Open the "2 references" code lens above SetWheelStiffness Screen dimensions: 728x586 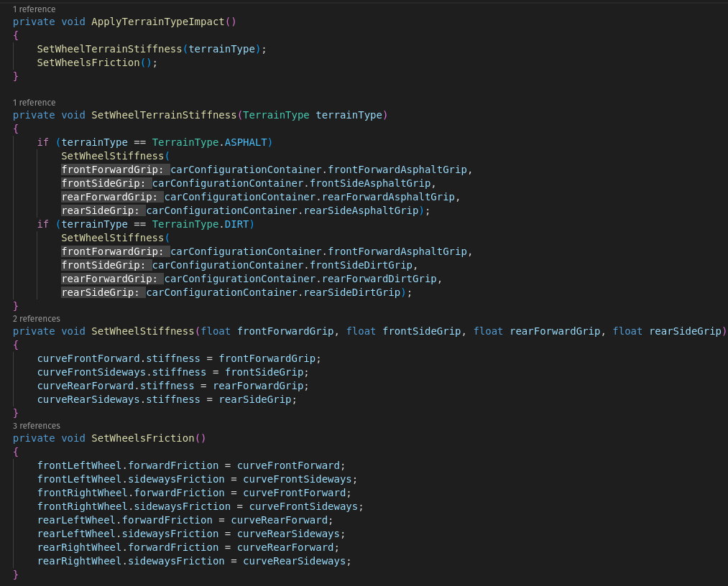37,319
